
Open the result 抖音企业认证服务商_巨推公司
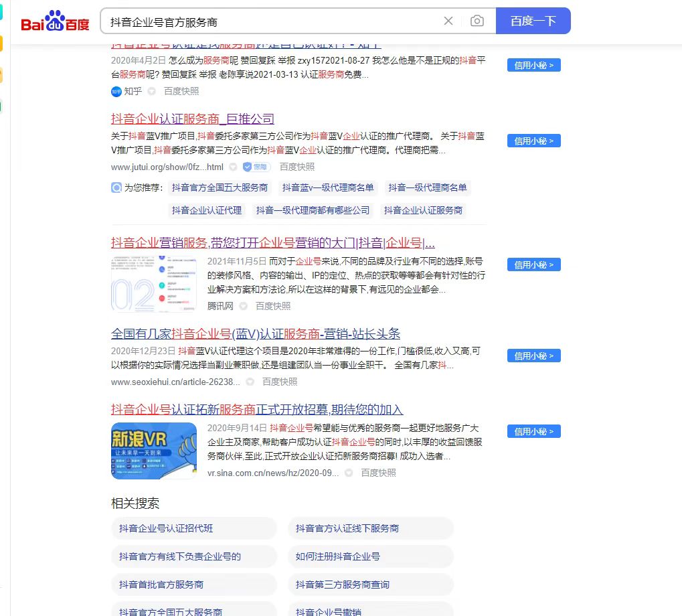click(193, 119)
